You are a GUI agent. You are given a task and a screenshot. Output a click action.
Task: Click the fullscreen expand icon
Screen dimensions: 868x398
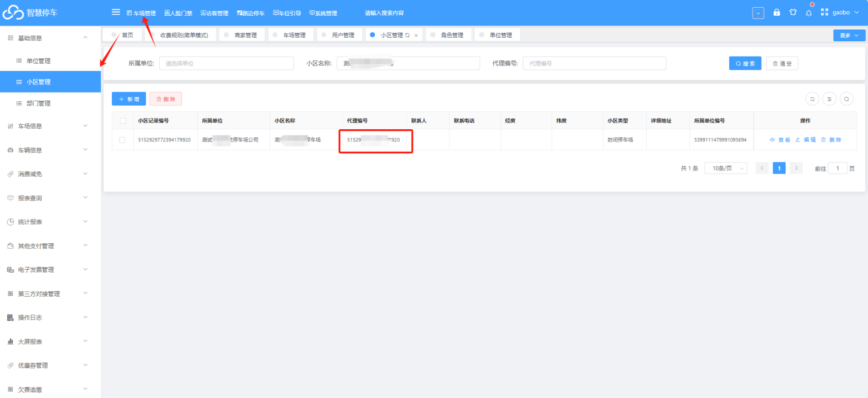(x=824, y=12)
